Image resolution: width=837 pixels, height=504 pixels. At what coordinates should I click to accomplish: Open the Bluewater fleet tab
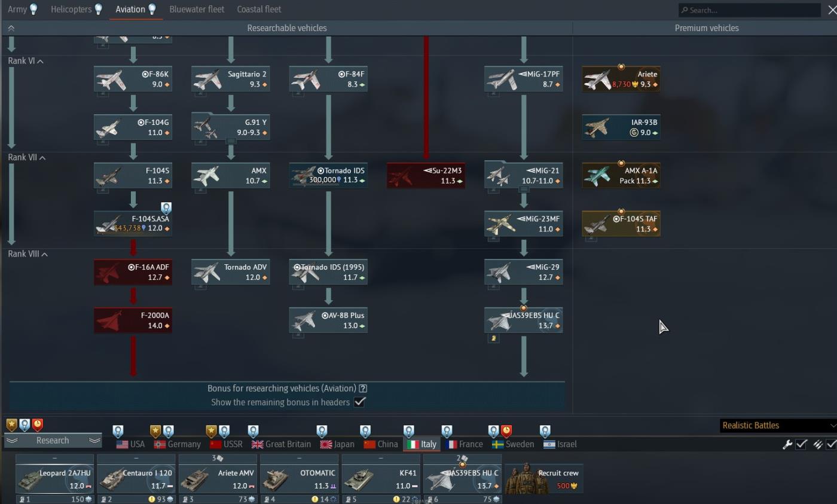coord(197,9)
